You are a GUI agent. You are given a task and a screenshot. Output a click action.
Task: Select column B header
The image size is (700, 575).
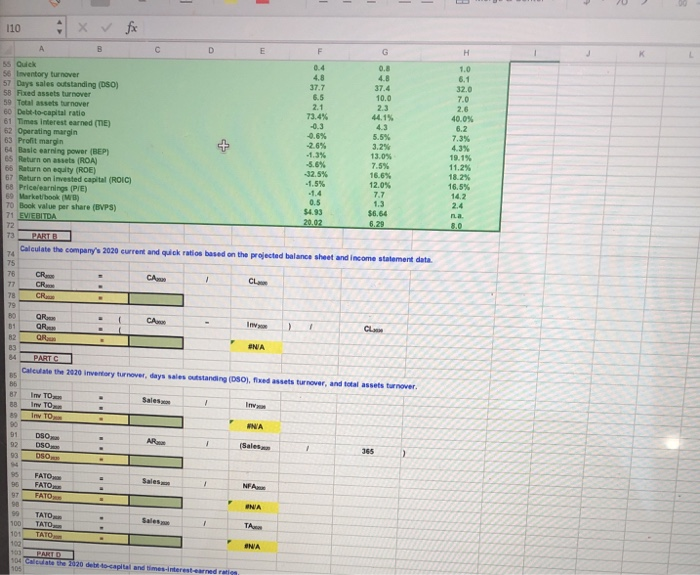tap(99, 49)
